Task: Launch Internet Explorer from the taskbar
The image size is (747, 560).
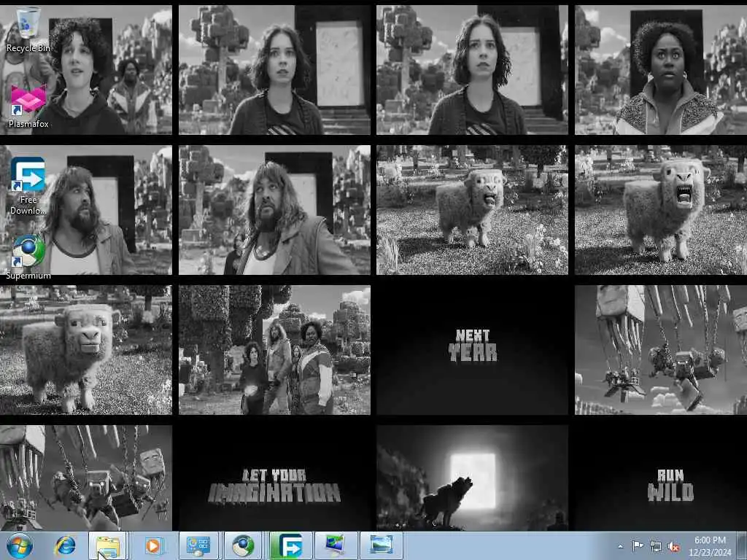Action: [65, 545]
